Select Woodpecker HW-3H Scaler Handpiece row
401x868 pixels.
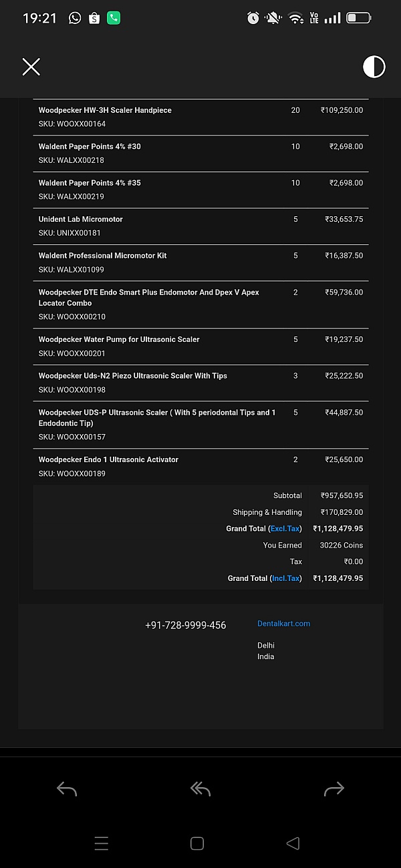click(105, 110)
